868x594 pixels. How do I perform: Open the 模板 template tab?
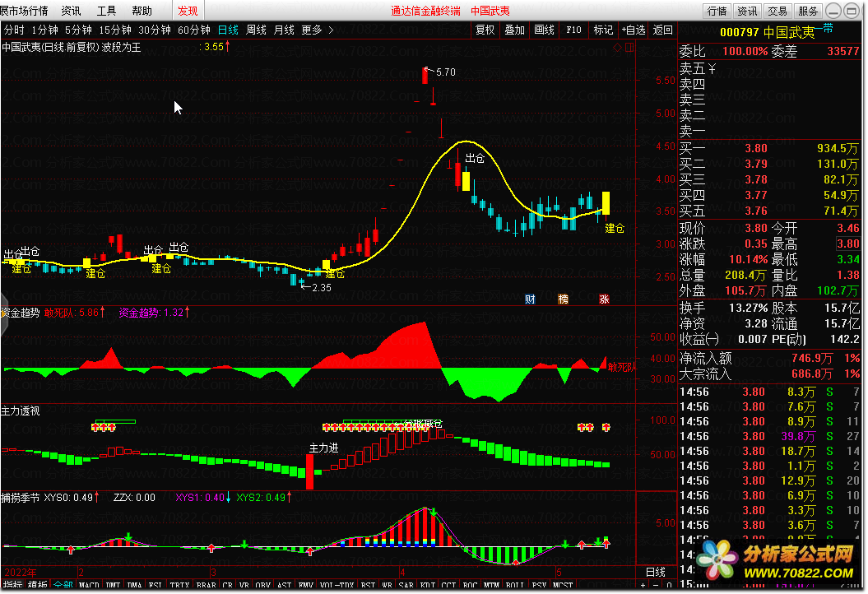pos(37,585)
